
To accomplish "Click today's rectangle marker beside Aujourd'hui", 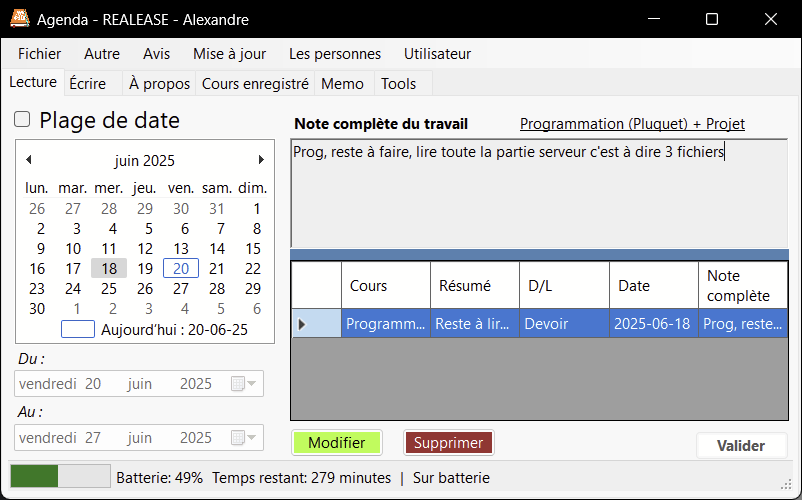I will [78, 329].
